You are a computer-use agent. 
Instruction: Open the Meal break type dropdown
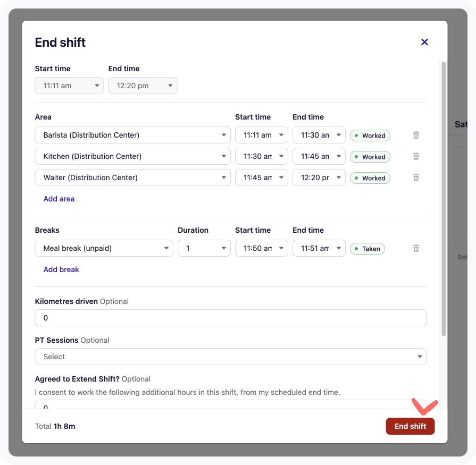pos(104,248)
